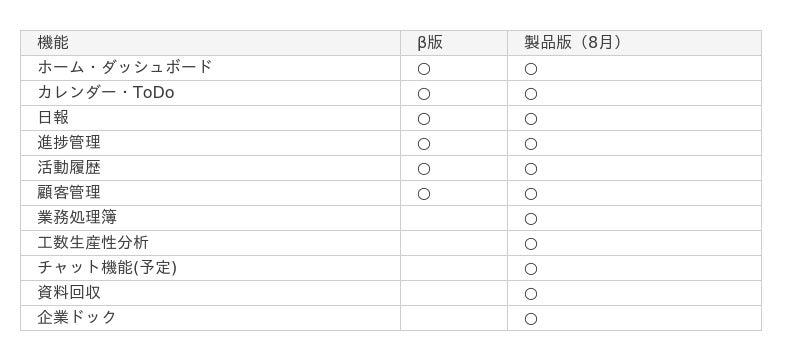Select the チャット機能(予定) feature text
Image resolution: width=800 pixels, height=361 pixels.
coord(107,268)
